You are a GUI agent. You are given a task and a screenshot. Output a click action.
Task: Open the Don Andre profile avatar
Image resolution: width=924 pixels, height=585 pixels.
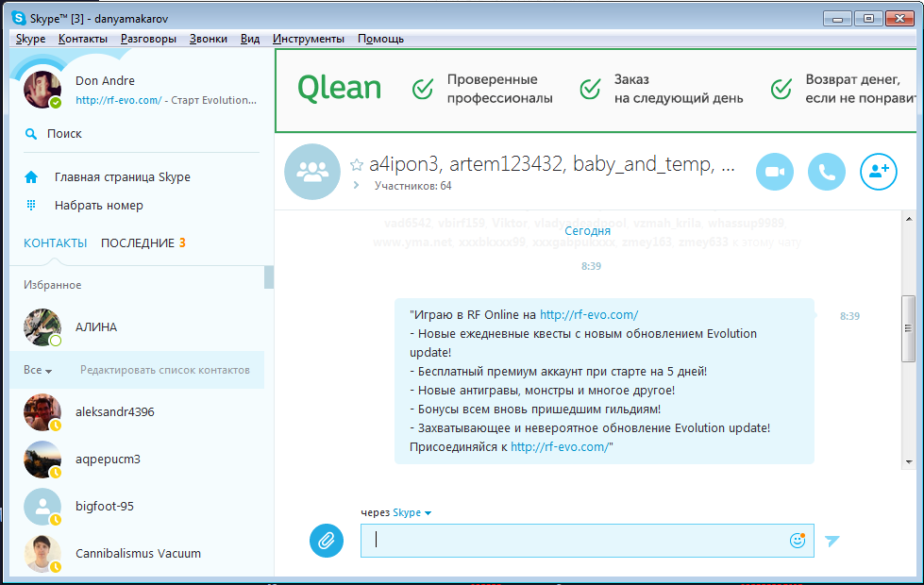coord(42,90)
